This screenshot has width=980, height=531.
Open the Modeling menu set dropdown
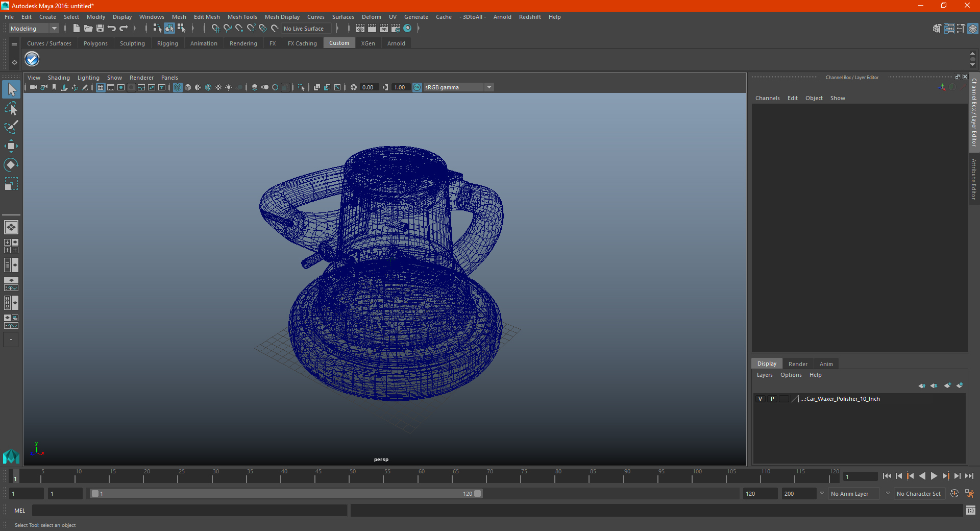click(34, 29)
